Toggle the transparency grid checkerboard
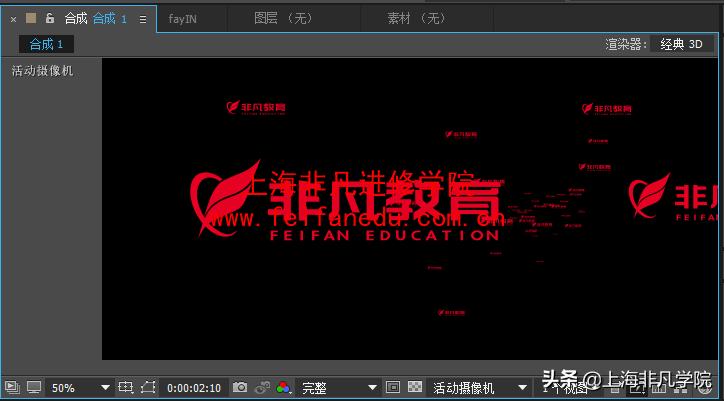The height and width of the screenshot is (401, 724). coord(415,387)
